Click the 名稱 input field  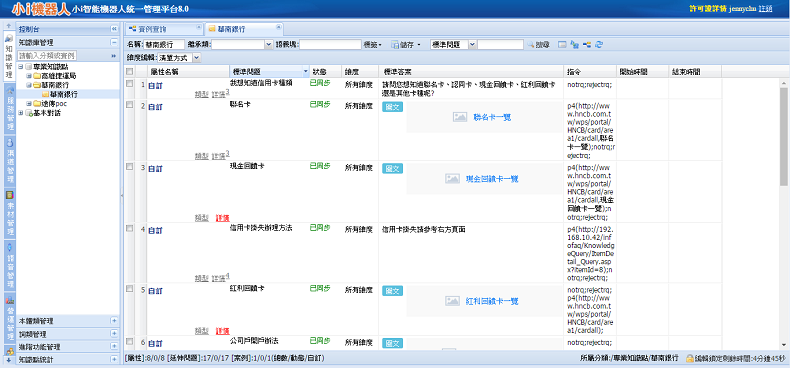(164, 45)
